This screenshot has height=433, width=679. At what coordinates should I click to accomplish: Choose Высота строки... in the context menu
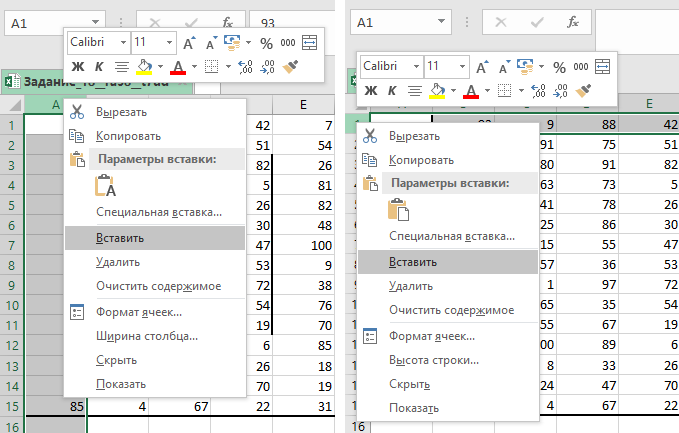[x=433, y=360]
